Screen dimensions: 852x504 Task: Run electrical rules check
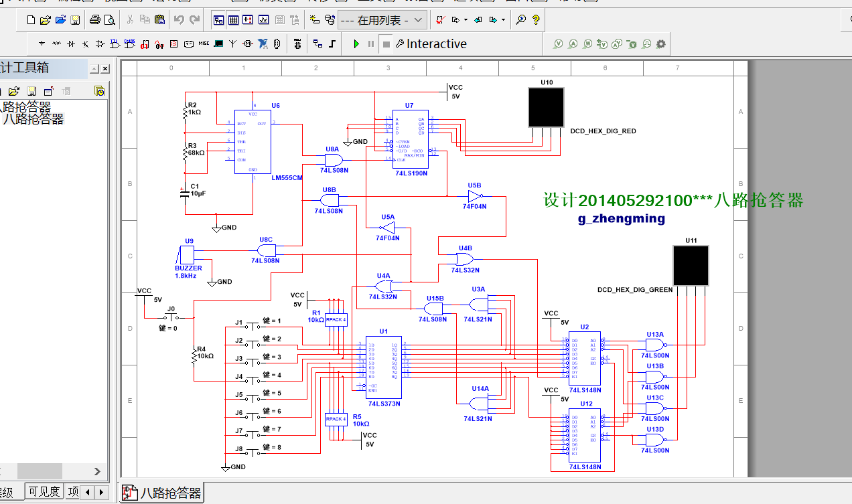click(x=439, y=20)
